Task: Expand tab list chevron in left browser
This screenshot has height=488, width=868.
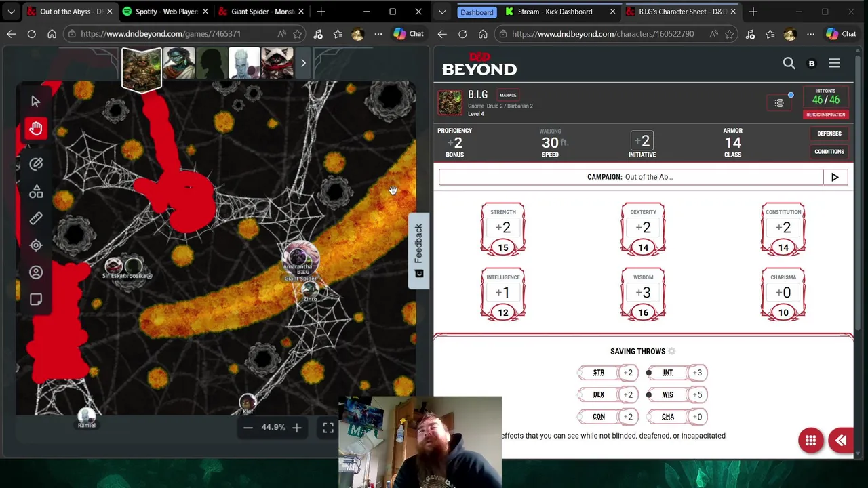Action: (11, 12)
